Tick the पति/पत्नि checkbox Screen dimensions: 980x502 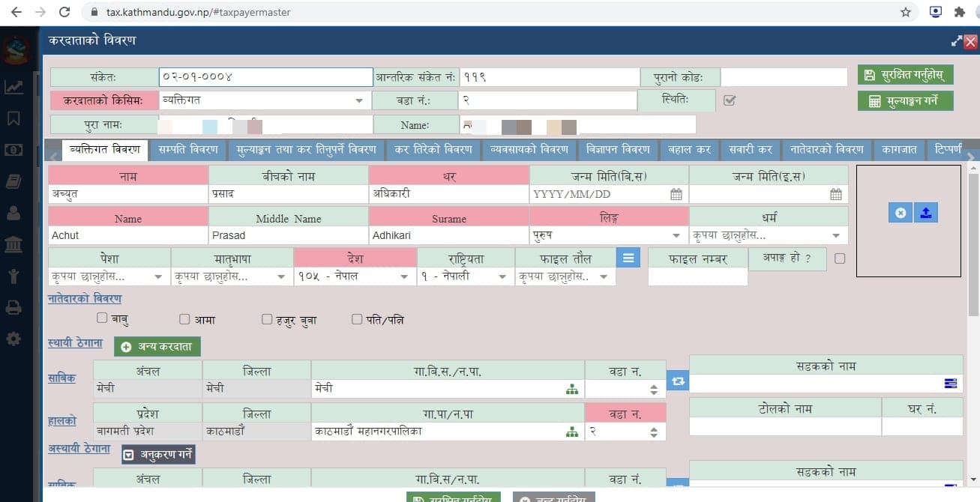[357, 319]
